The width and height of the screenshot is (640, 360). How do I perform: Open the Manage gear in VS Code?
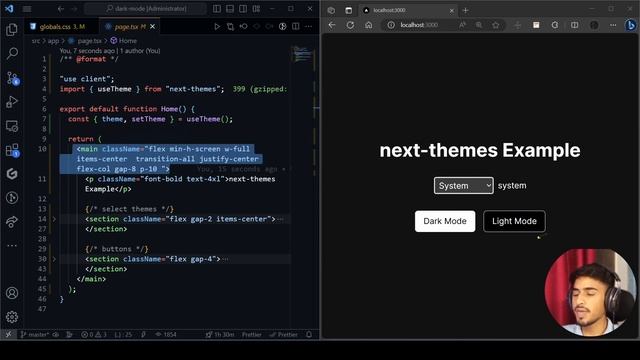12,317
